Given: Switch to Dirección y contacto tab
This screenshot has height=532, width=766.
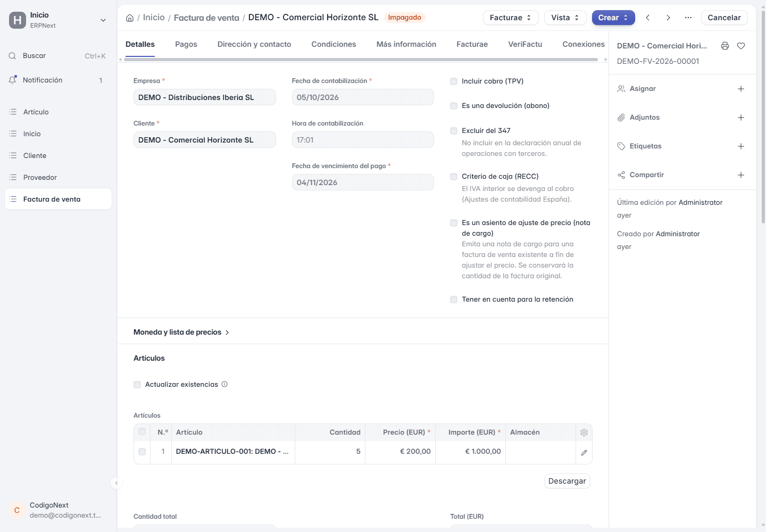Looking at the screenshot, I should [x=254, y=44].
